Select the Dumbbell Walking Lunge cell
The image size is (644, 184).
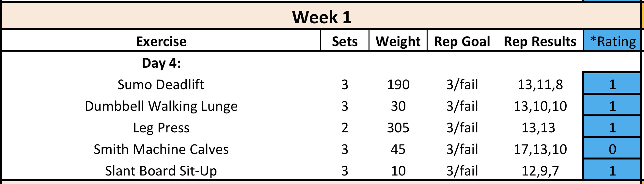tap(161, 106)
